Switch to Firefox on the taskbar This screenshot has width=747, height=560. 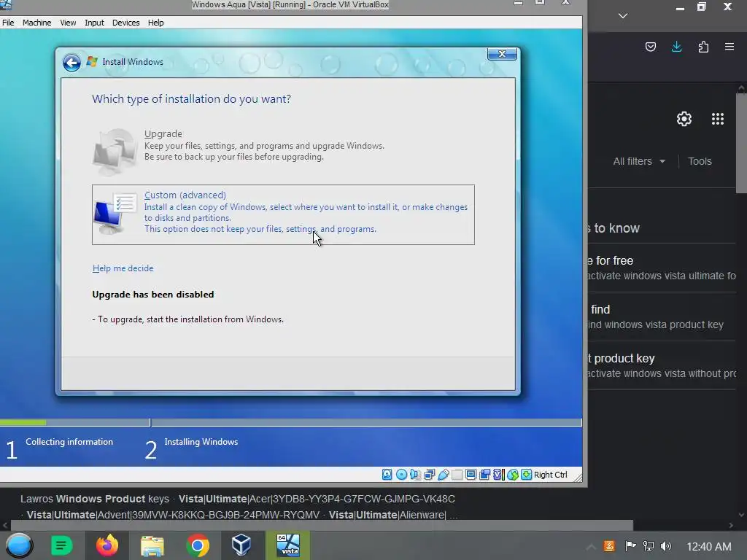click(x=107, y=545)
